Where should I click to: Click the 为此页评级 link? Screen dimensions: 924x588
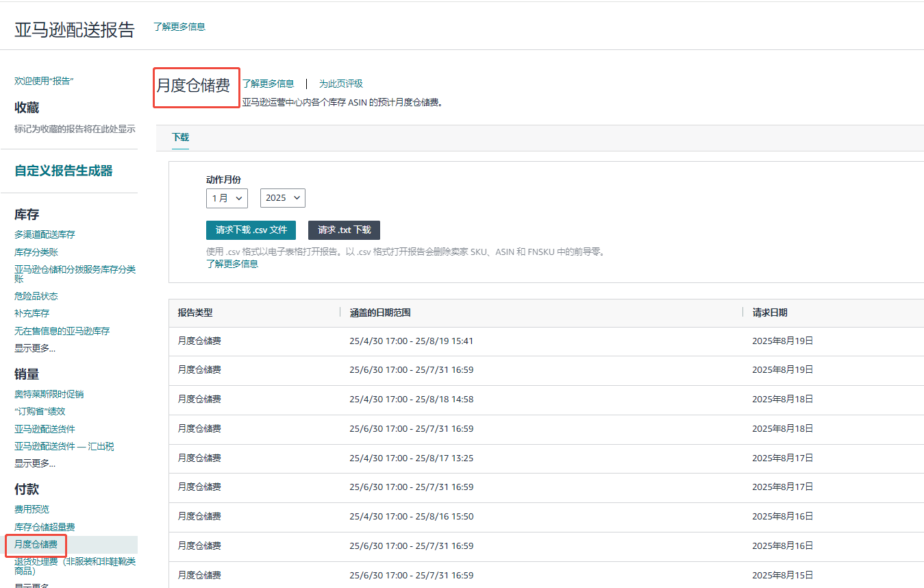[340, 84]
